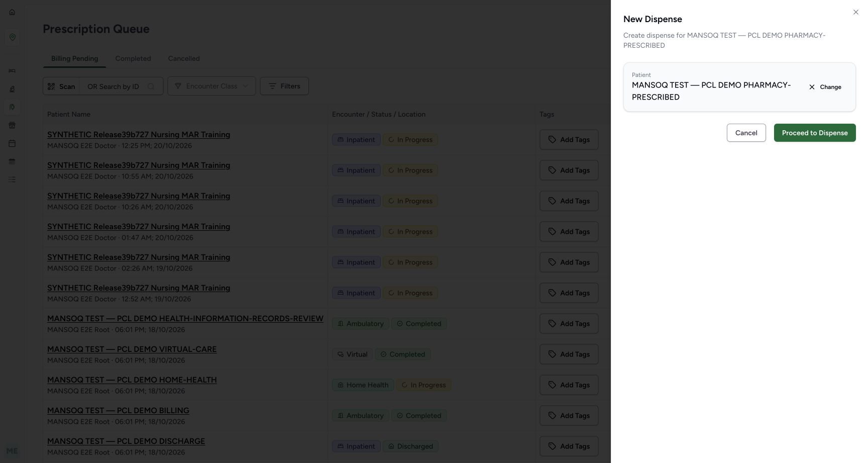Viewport: 868px width, 463px height.
Task: Open the microscope lab icon in the sidebar
Action: 12,89
